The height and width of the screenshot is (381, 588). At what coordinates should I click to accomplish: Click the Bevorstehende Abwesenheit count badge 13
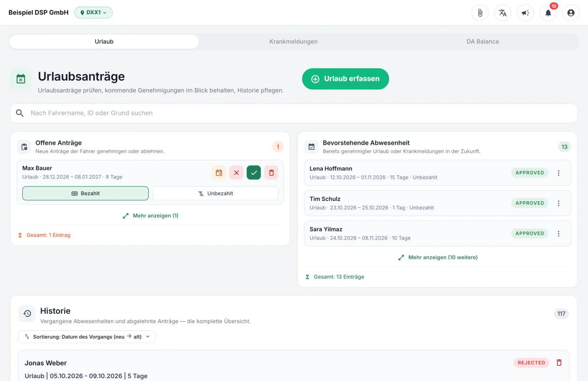[564, 147]
